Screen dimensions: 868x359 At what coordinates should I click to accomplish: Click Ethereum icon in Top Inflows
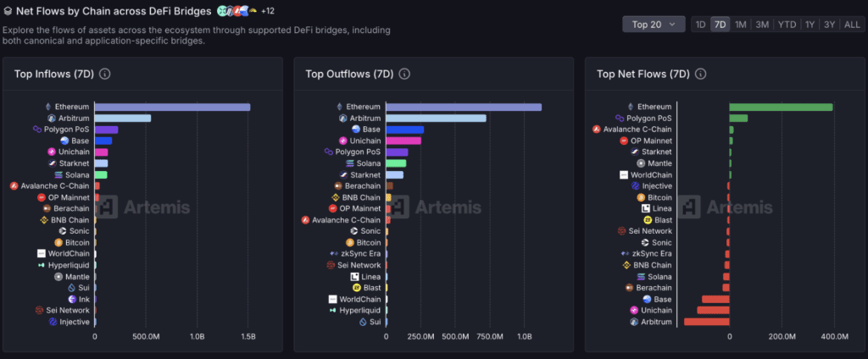[47, 107]
